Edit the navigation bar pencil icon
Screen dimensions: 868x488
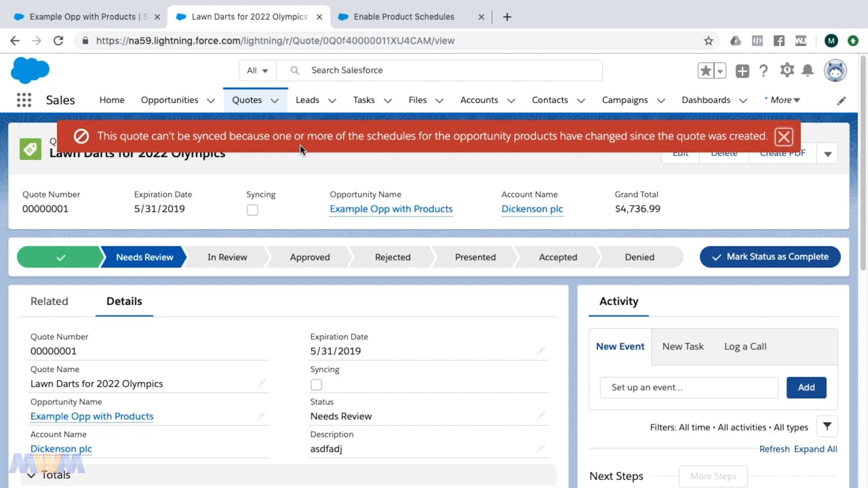[842, 100]
